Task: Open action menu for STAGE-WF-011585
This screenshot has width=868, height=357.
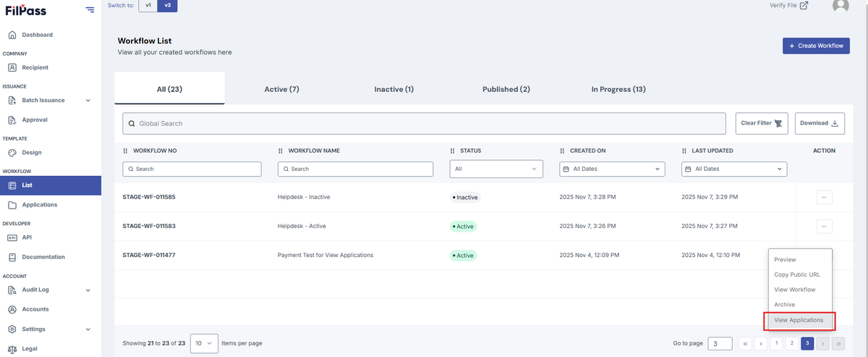Action: click(824, 197)
